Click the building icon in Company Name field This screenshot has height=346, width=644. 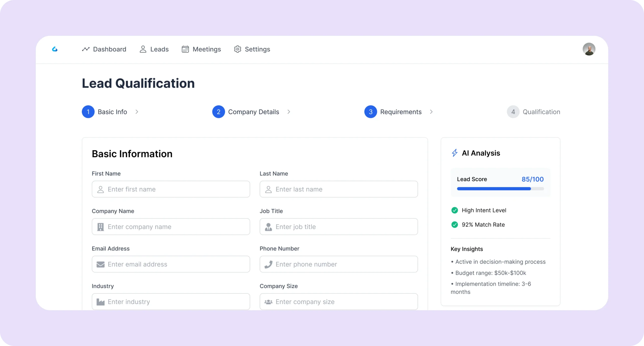pyautogui.click(x=100, y=227)
